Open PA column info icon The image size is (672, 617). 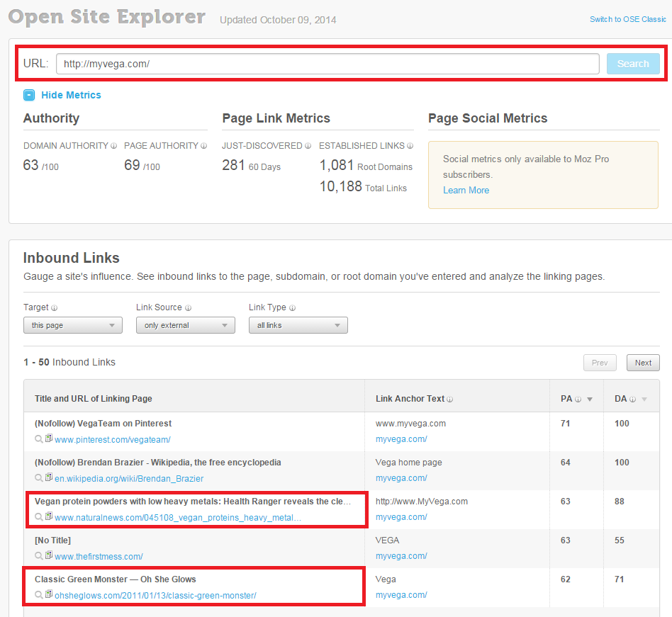click(578, 399)
